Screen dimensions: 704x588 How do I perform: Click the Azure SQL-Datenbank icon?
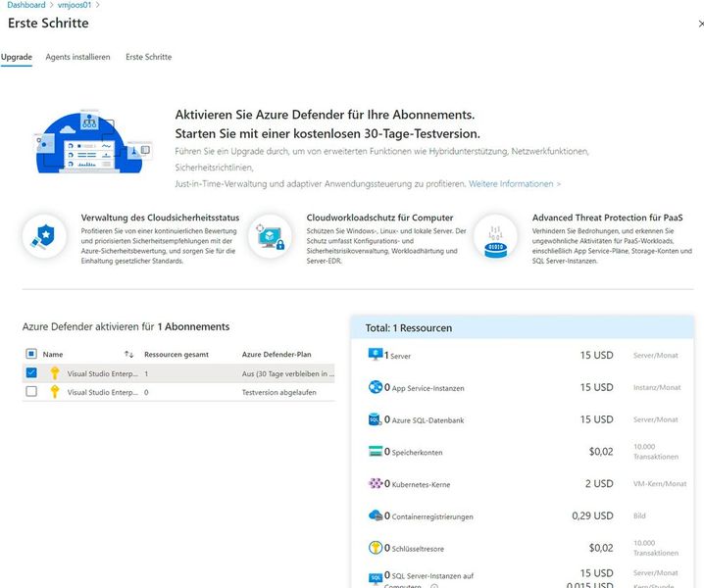(x=375, y=419)
